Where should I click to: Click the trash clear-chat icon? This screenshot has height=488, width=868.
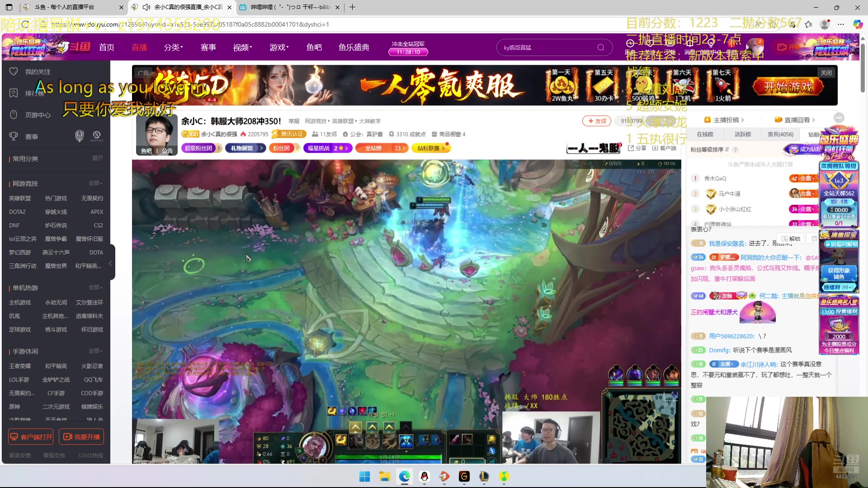[814, 239]
